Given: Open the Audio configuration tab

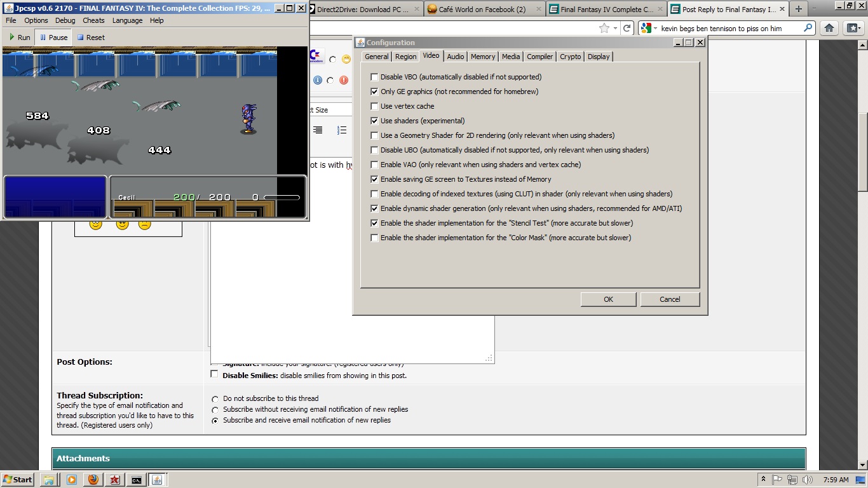Looking at the screenshot, I should click(x=455, y=57).
